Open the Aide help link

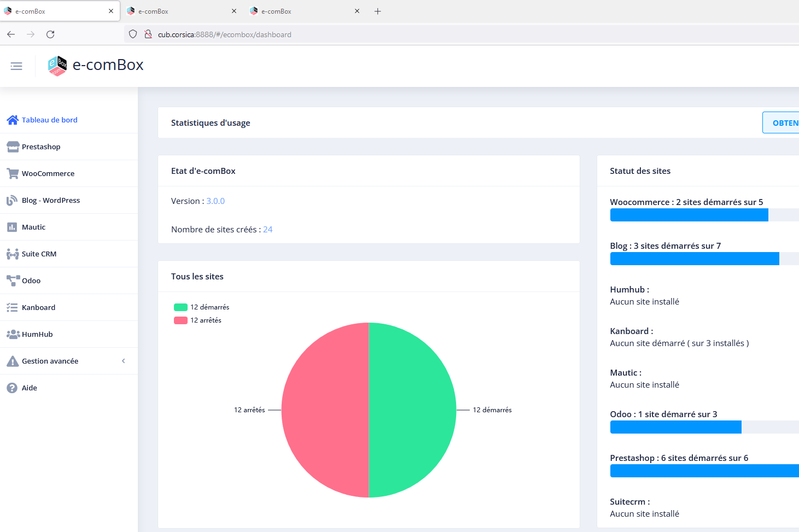click(x=30, y=388)
